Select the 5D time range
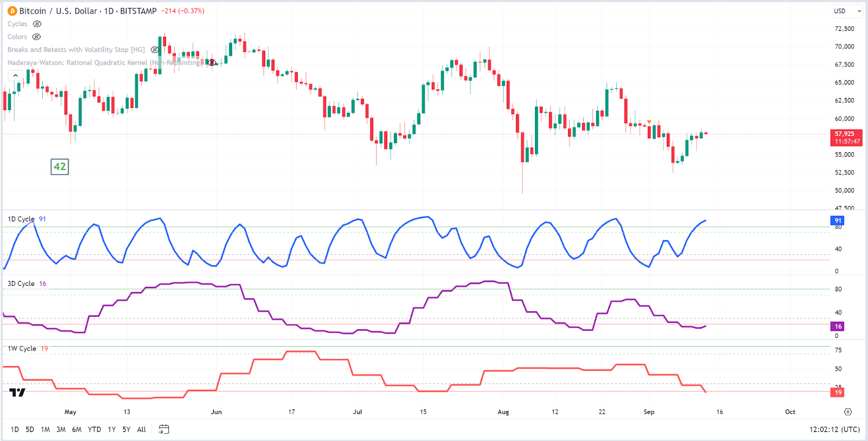This screenshot has height=441, width=868. click(x=30, y=429)
